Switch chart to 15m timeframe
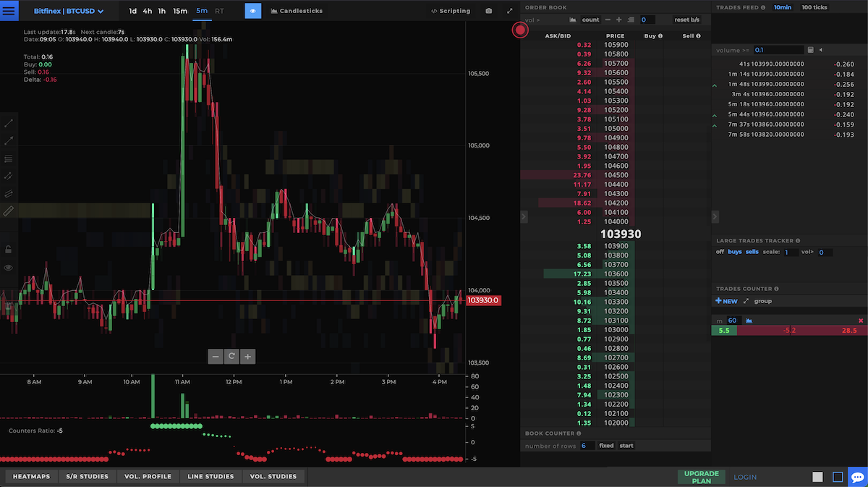This screenshot has width=868, height=487. [180, 11]
